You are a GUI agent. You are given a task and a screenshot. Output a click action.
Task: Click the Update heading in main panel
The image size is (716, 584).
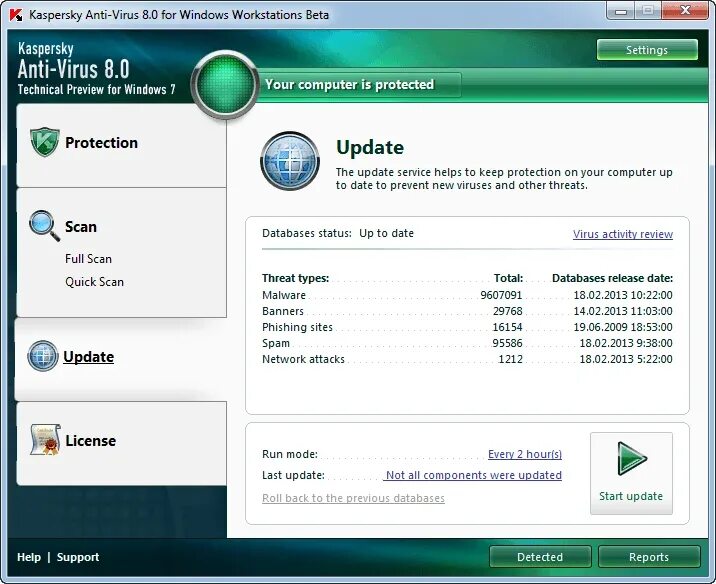click(x=370, y=147)
